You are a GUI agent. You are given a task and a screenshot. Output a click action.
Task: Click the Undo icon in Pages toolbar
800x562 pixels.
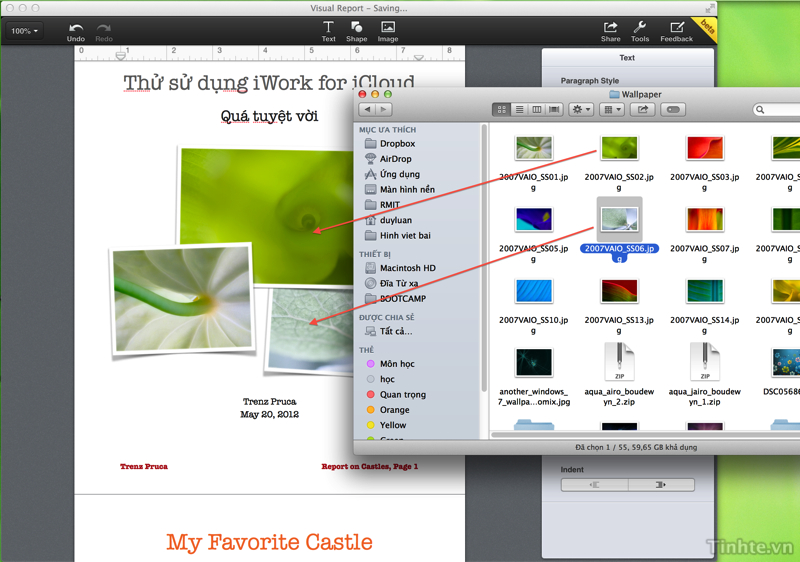76,32
